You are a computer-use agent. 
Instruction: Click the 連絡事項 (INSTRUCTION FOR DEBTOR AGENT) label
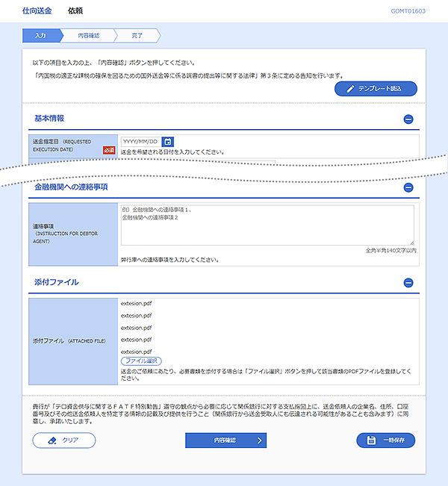click(65, 234)
